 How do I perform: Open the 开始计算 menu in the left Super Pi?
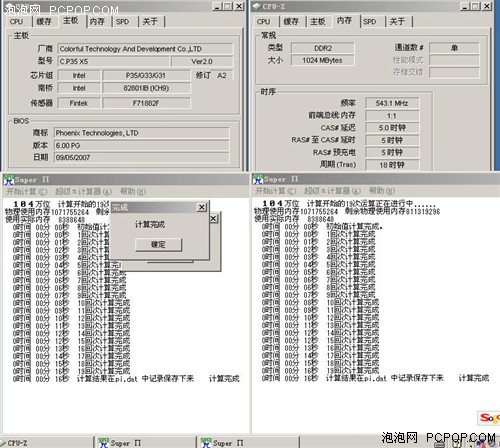click(x=27, y=191)
